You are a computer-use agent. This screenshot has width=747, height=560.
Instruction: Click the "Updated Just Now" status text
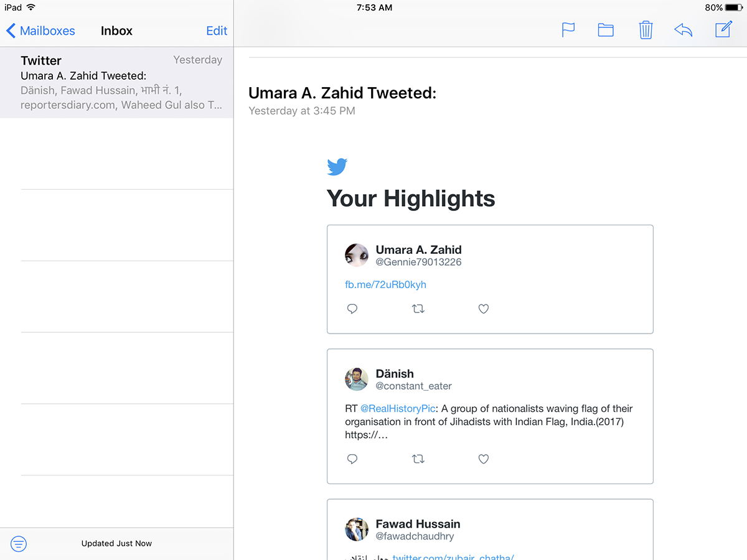[116, 543]
